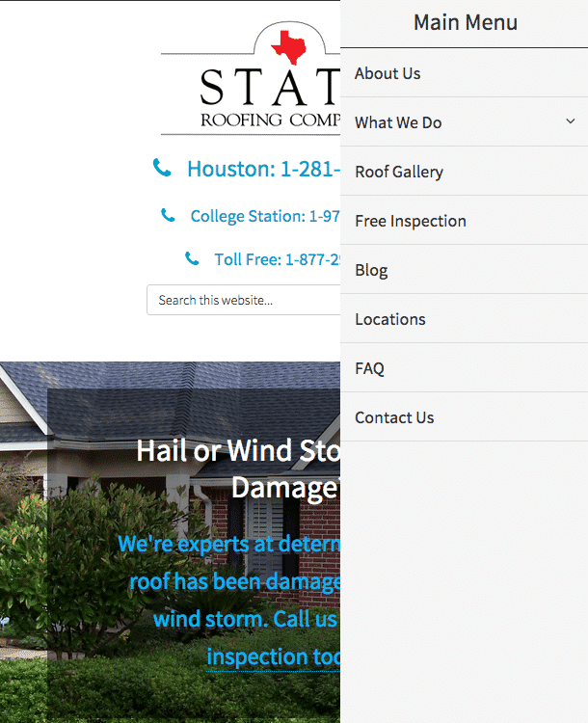Open Free Inspection from the menu

[411, 221]
